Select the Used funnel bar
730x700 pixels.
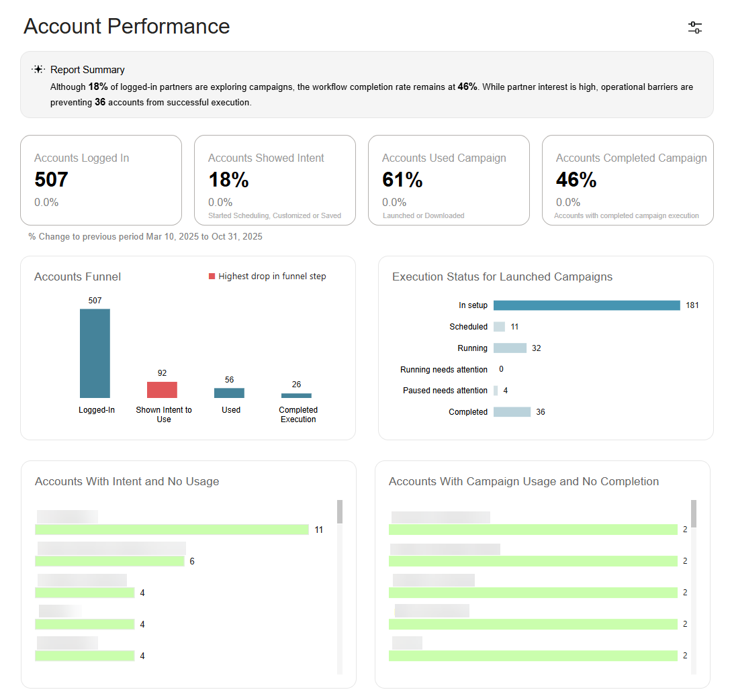[229, 393]
